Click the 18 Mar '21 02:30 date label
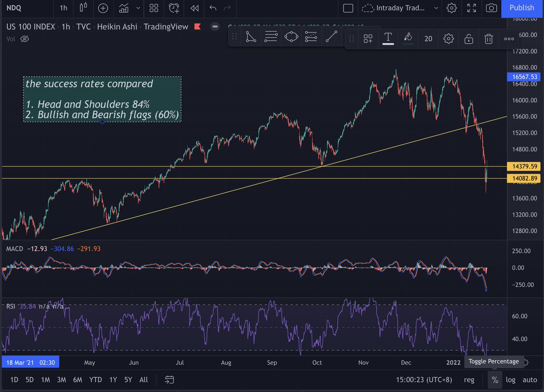This screenshot has height=392, width=544. 30,362
